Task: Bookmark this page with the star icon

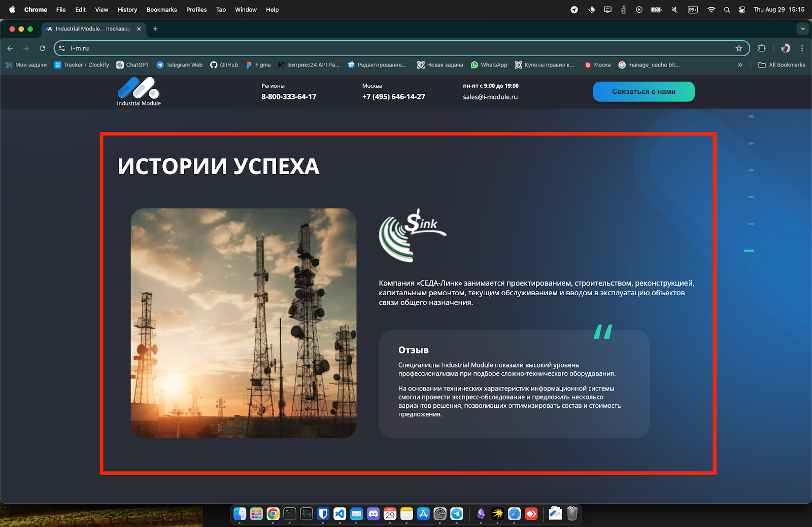Action: point(739,48)
